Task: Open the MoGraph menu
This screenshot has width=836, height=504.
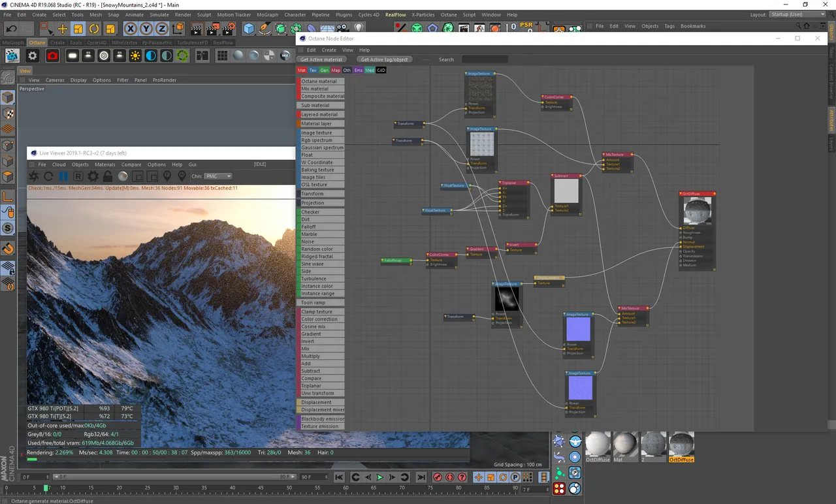Action: pos(267,14)
